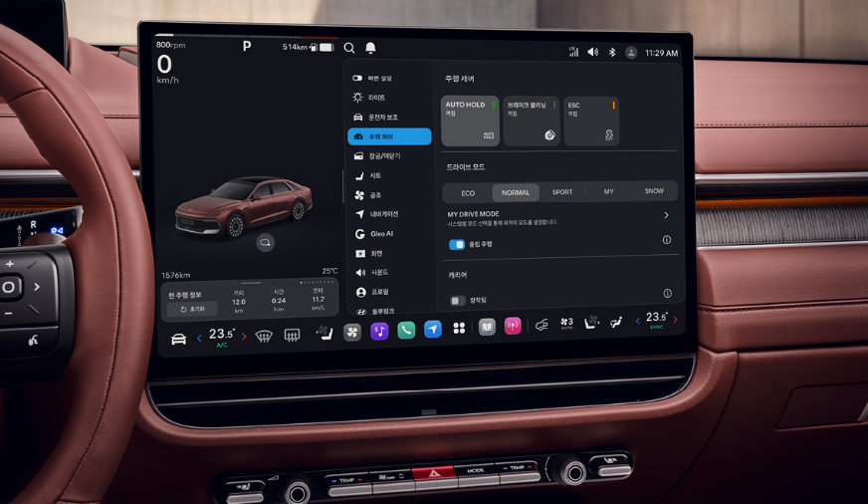Toggle air recirculation car icon
The width and height of the screenshot is (868, 504).
point(542,325)
